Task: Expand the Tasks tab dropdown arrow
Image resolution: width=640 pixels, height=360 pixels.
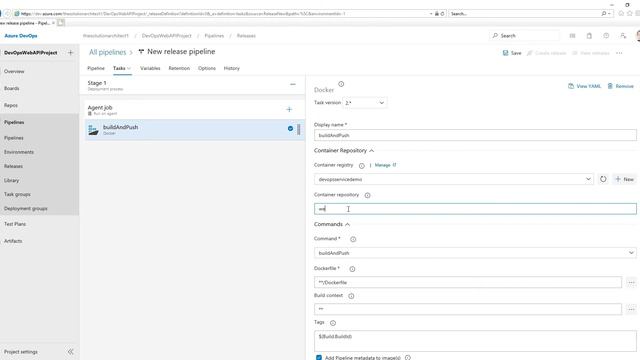Action: 129,69
